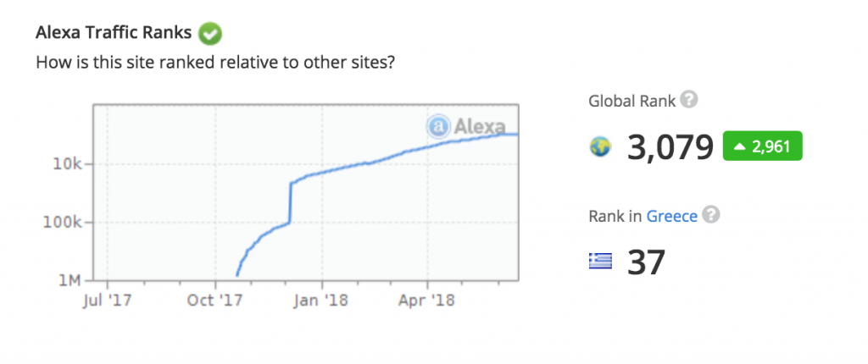Screen dimensions: 868x364
Task: Click the global rank number 3,079
Action: tap(670, 147)
